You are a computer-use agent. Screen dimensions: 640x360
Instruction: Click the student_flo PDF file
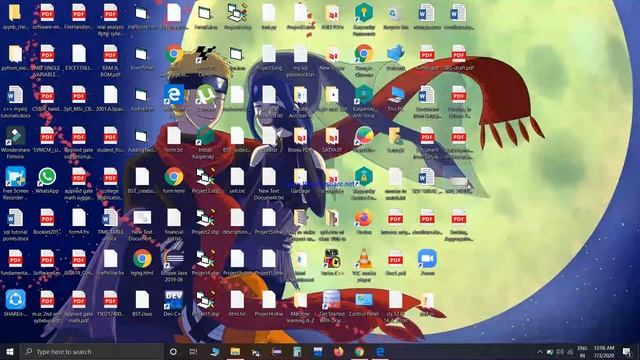point(110,140)
